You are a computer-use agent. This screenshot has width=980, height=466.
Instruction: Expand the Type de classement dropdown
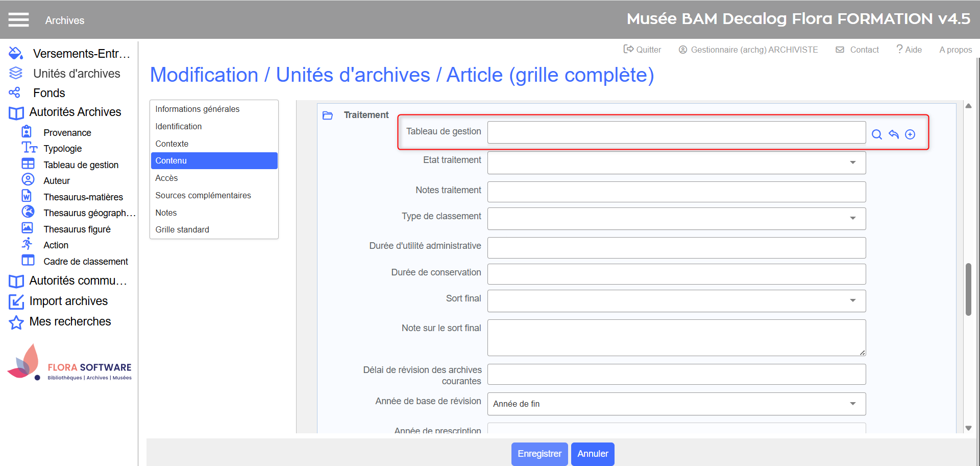point(852,218)
